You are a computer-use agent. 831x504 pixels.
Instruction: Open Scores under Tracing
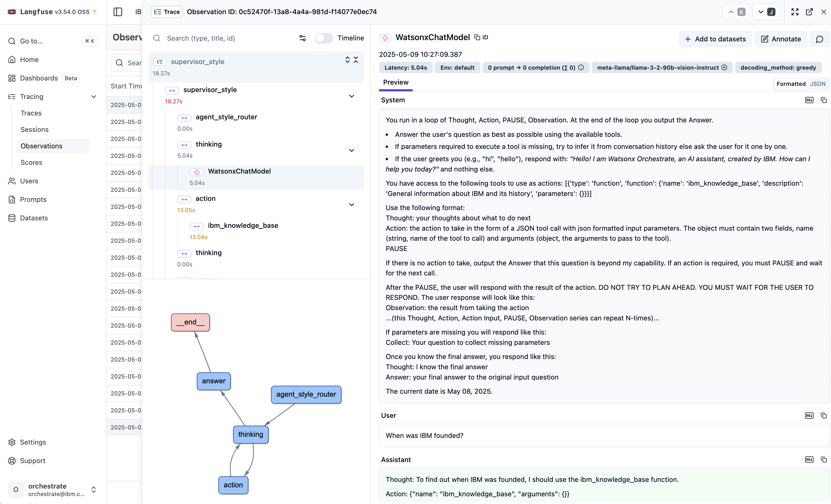click(x=31, y=163)
